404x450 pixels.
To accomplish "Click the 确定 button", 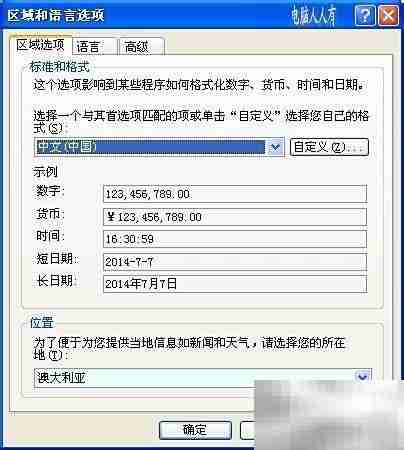I will pyautogui.click(x=195, y=430).
